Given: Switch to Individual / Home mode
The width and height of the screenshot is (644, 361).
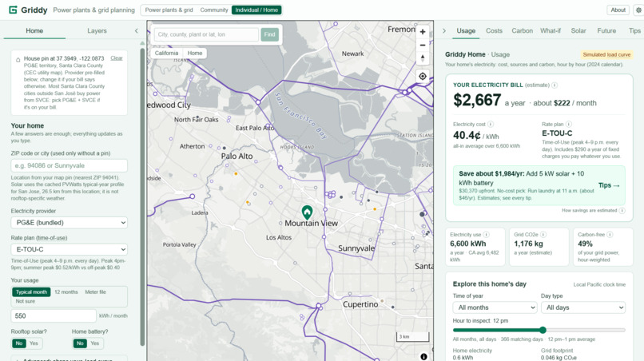Looking at the screenshot, I should [256, 10].
